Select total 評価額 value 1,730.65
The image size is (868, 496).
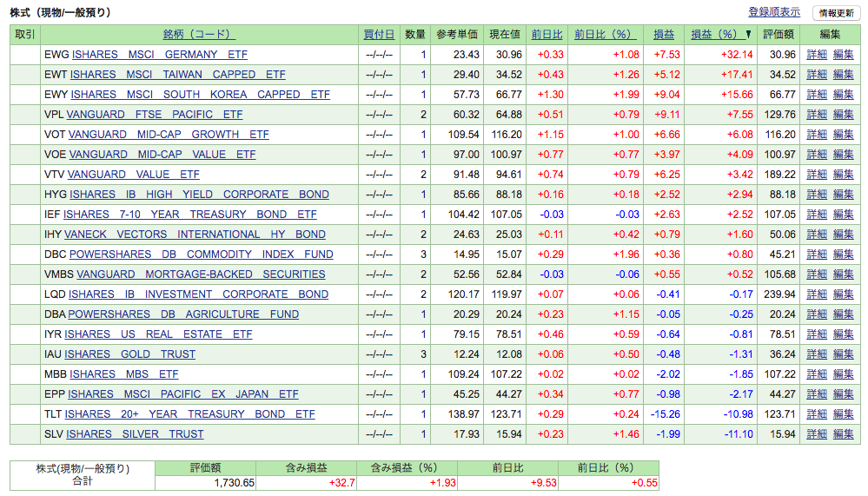235,483
